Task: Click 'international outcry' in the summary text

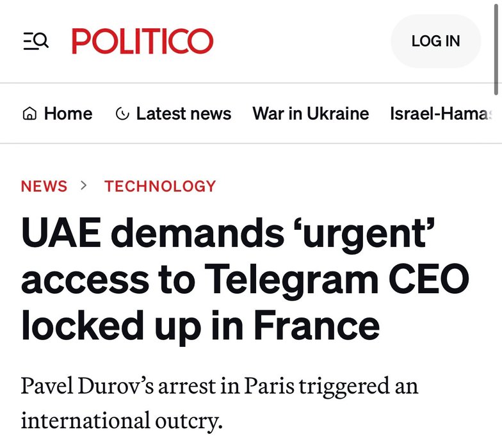Action: point(120,421)
